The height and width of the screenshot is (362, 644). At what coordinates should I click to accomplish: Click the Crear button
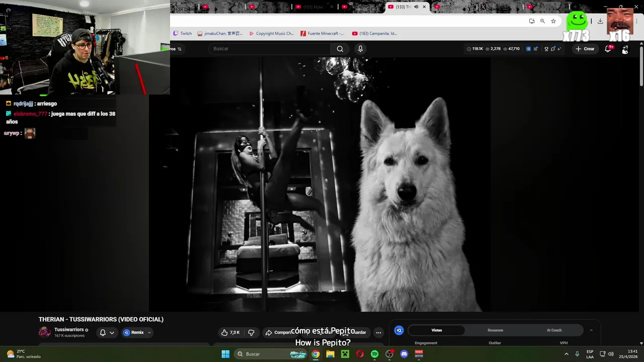[585, 49]
